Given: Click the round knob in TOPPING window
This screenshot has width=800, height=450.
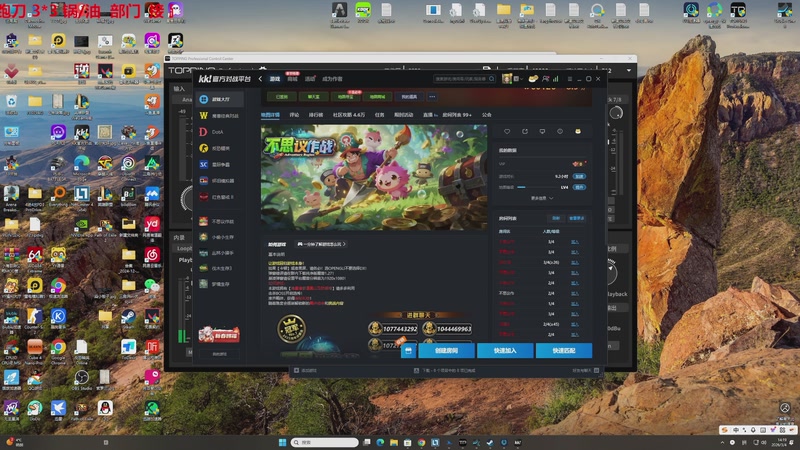Looking at the screenshot, I should tap(616, 113).
